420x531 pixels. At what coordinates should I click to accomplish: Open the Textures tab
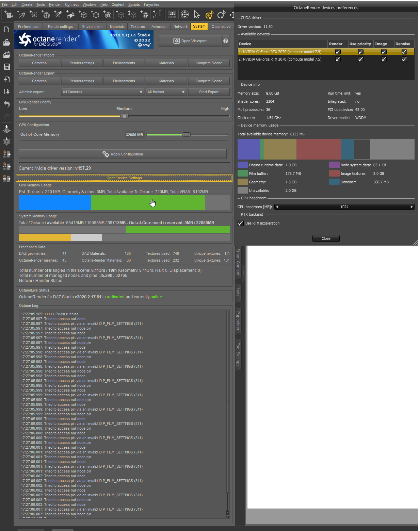pyautogui.click(x=138, y=27)
